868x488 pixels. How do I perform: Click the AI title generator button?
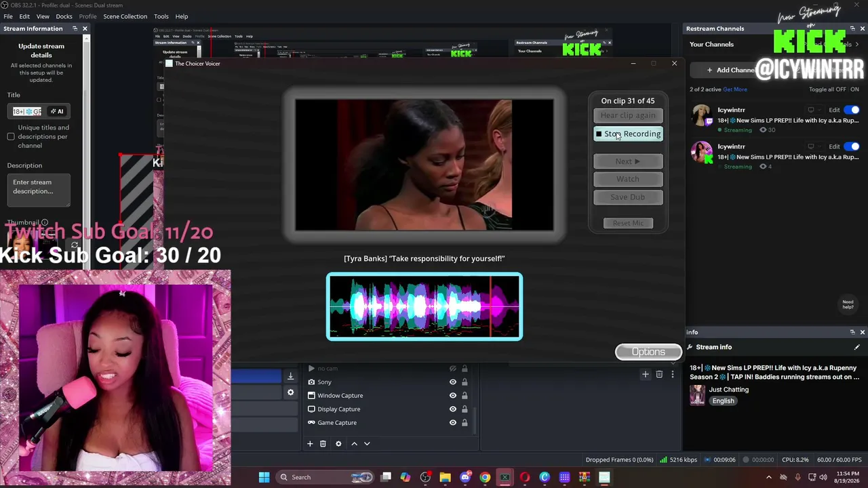click(x=57, y=111)
